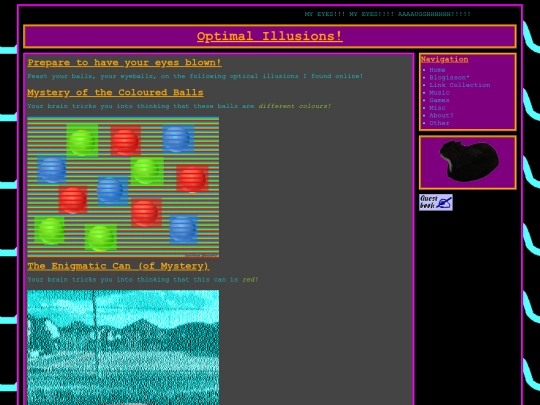
Task: Select Music in the Navigation list
Action: coord(439,93)
